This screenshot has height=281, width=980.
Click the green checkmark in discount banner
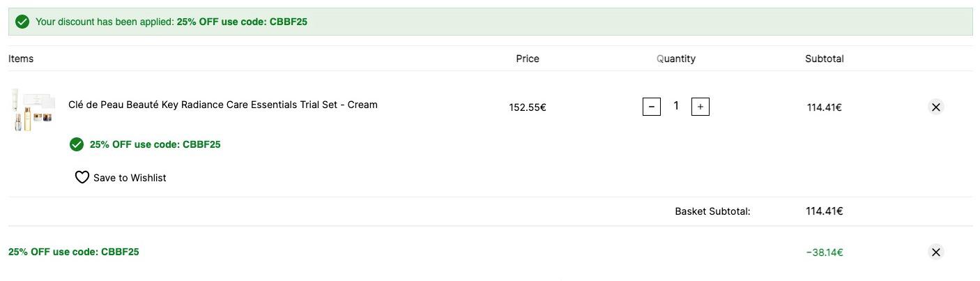point(22,22)
